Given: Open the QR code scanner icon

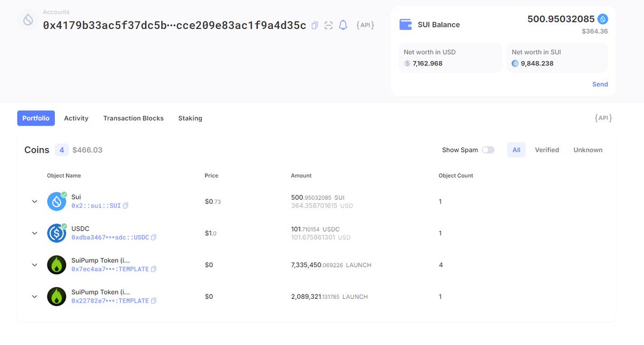Looking at the screenshot, I should [x=329, y=25].
